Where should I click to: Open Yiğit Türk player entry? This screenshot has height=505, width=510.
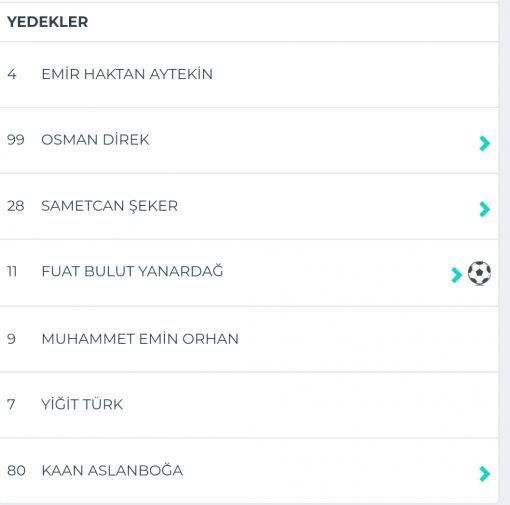tap(82, 404)
